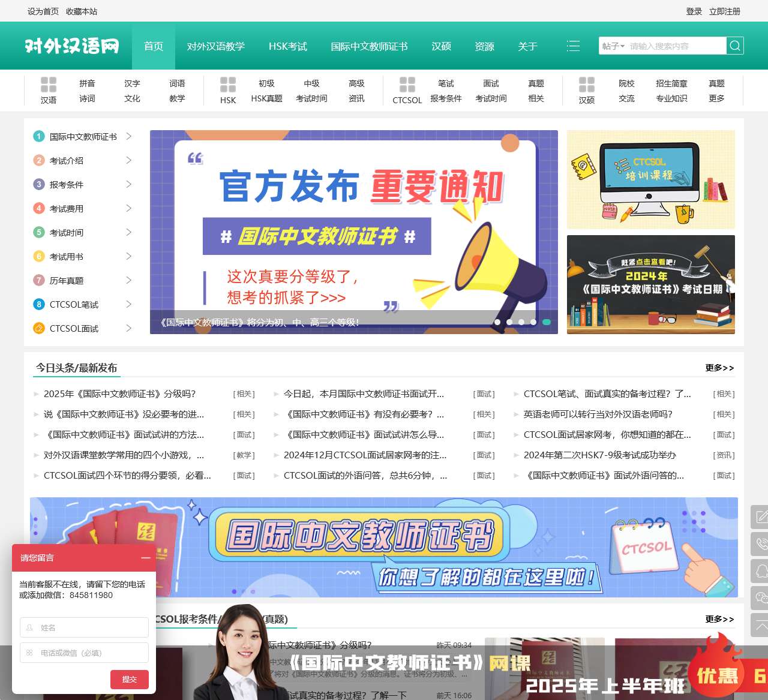
Task: Click the 登录 link
Action: pyautogui.click(x=694, y=11)
